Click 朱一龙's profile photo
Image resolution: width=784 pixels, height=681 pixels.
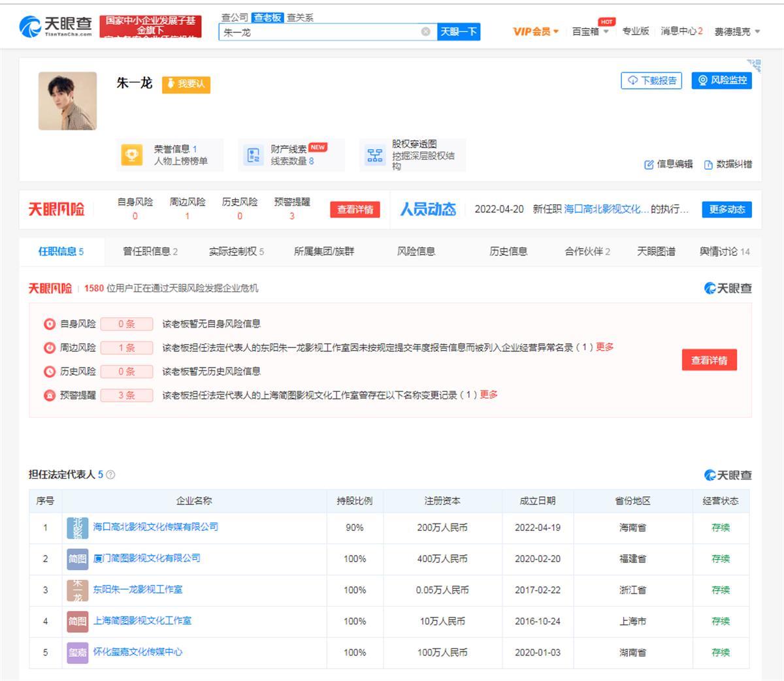pyautogui.click(x=67, y=101)
